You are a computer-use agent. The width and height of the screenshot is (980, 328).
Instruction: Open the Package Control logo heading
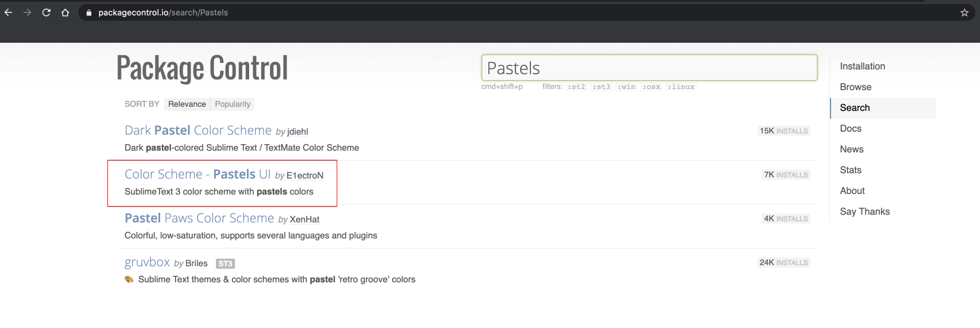pyautogui.click(x=202, y=68)
